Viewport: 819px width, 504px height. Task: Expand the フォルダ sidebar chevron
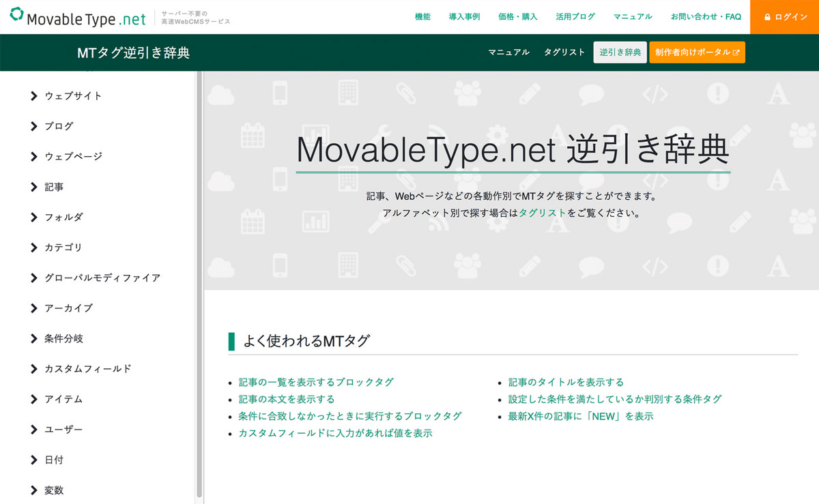click(x=34, y=218)
